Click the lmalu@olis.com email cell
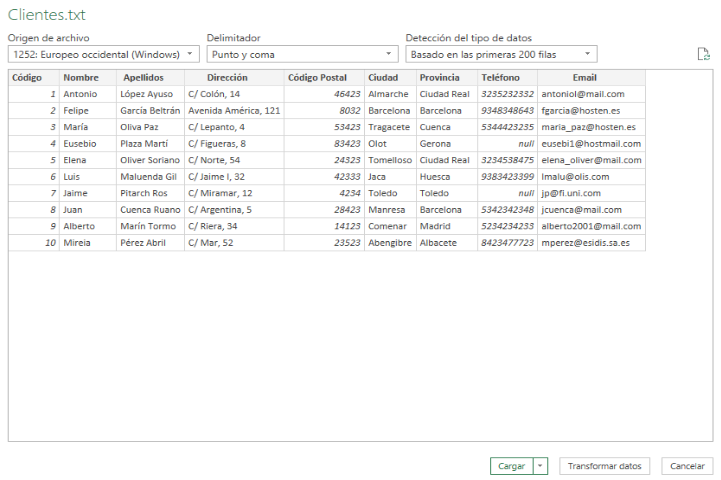Image resolution: width=721 pixels, height=480 pixels. [x=591, y=177]
